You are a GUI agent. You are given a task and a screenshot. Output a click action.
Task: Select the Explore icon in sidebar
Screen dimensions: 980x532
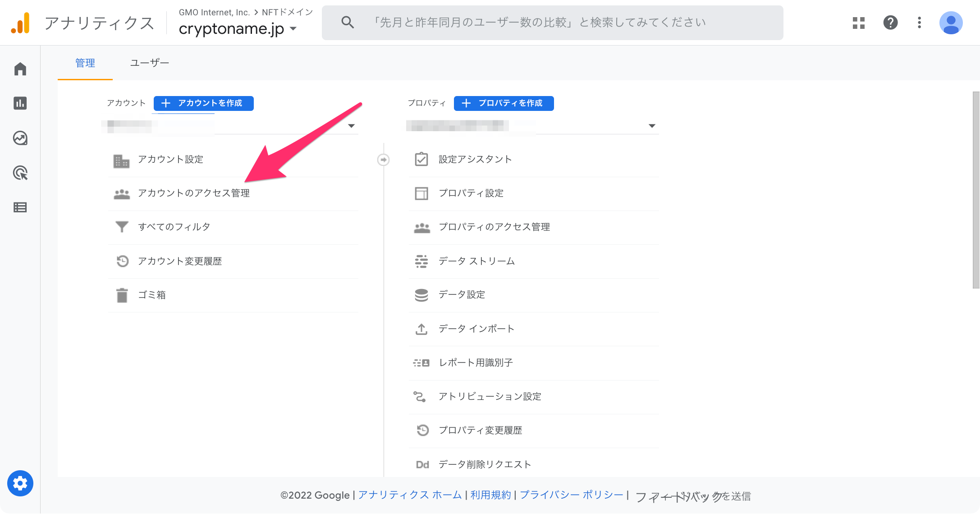click(20, 138)
